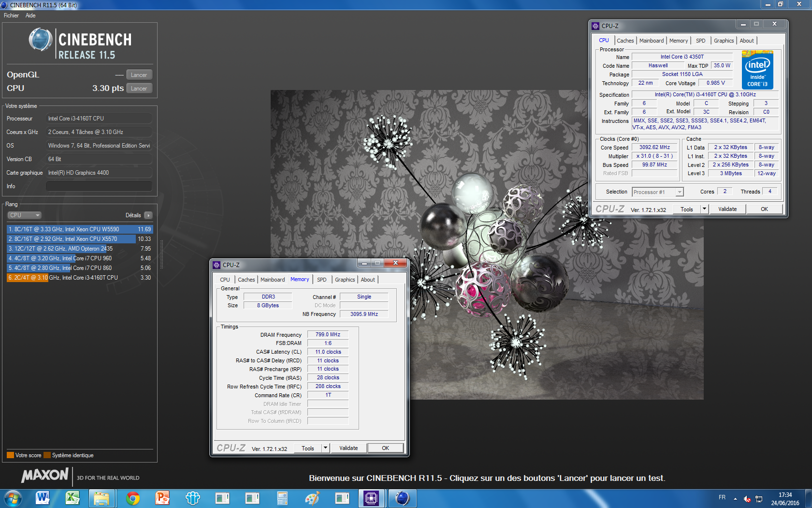Open the Fichier menu
The width and height of the screenshot is (812, 508).
click(x=11, y=15)
